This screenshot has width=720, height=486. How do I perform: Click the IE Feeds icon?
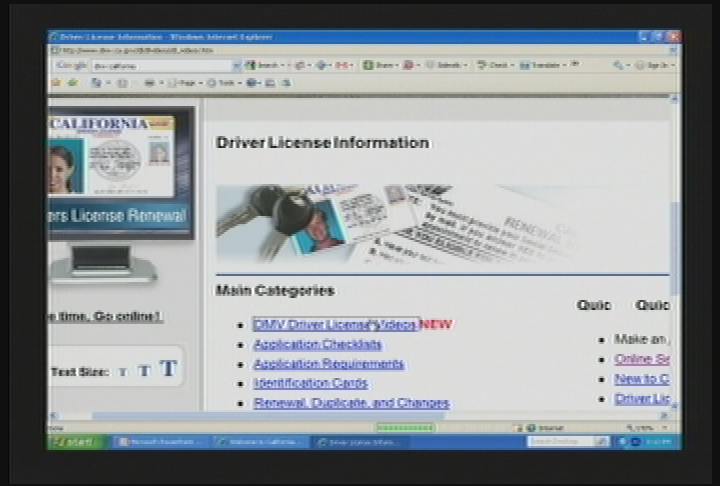pos(123,83)
